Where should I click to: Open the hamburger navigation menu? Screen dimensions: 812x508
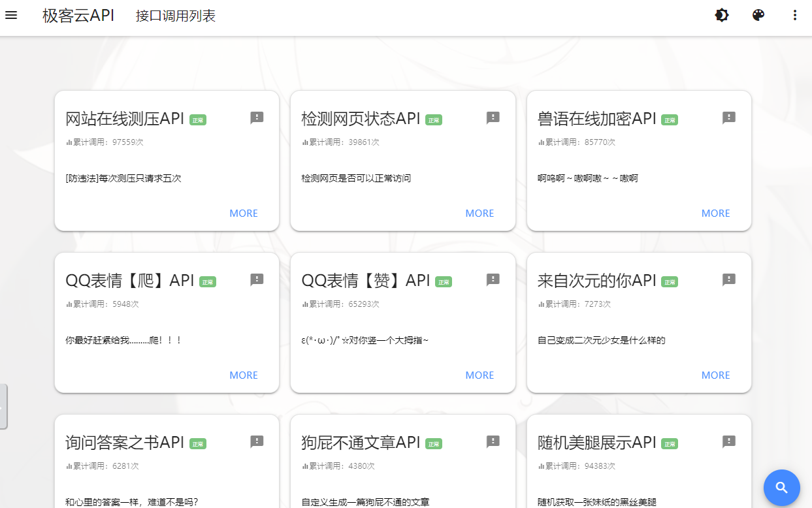coord(11,15)
